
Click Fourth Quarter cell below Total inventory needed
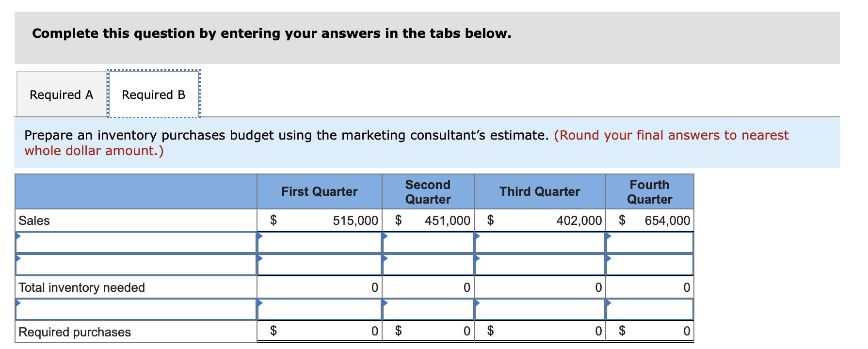[x=650, y=309]
